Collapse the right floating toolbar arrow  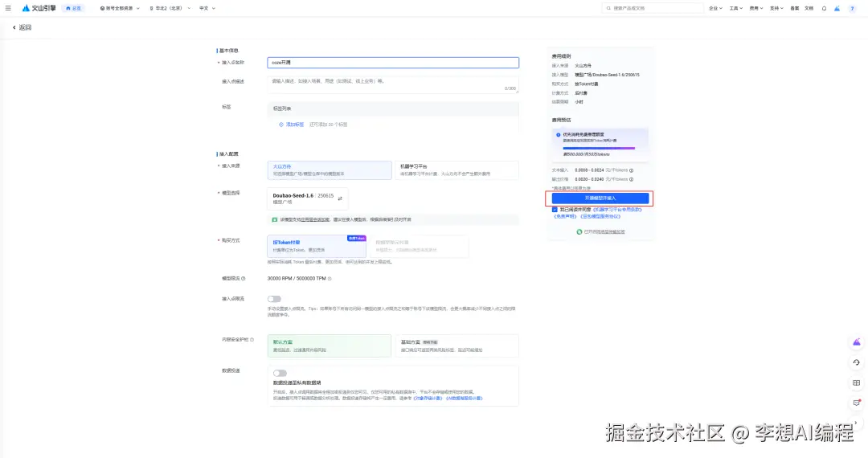[857, 423]
